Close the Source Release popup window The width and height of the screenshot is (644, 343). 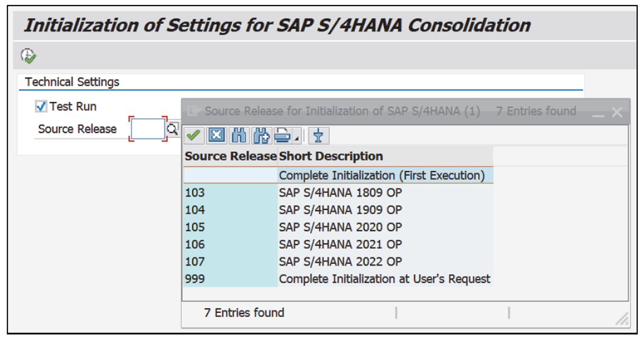tap(617, 112)
